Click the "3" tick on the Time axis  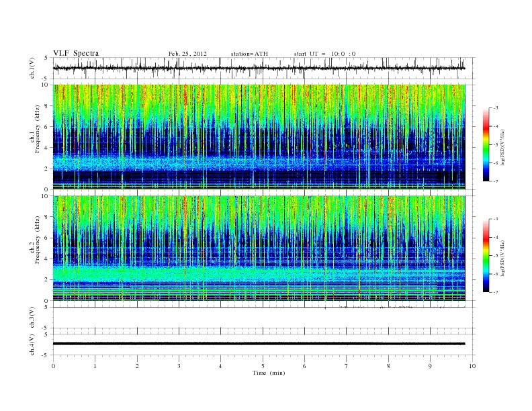179,366
